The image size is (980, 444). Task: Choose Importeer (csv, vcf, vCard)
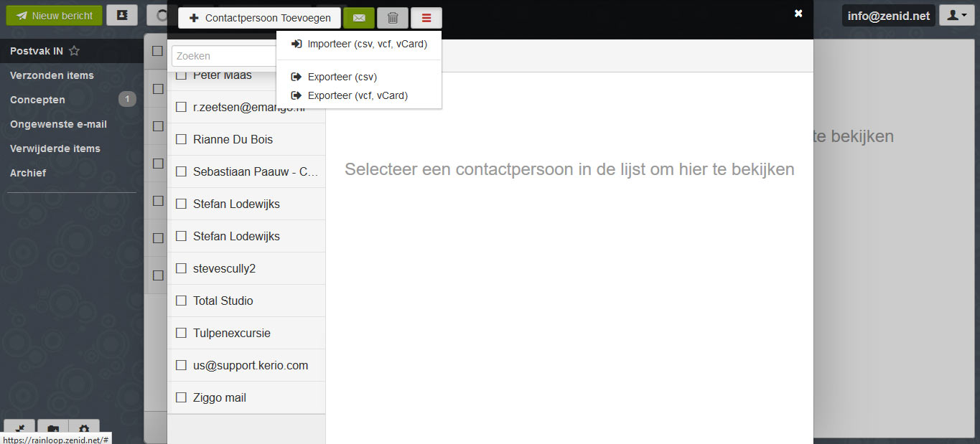click(359, 44)
